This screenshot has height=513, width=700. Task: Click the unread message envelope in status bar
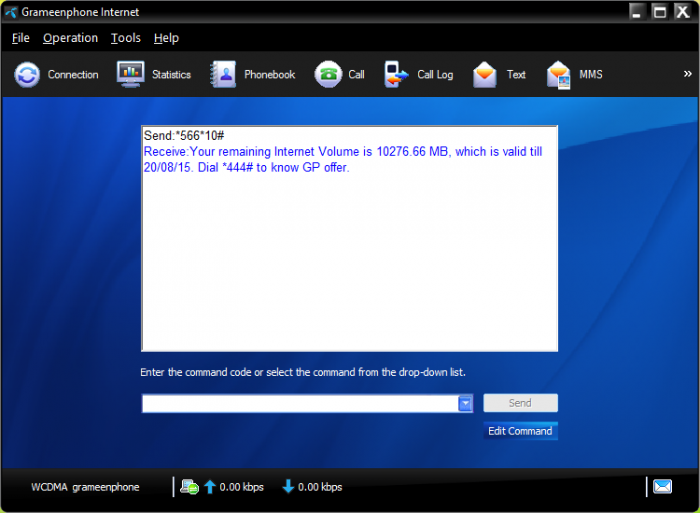662,486
